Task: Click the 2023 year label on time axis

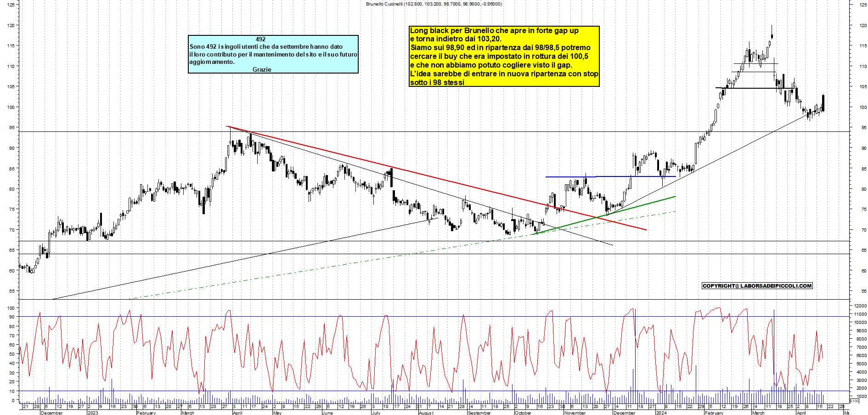Action: click(x=93, y=413)
